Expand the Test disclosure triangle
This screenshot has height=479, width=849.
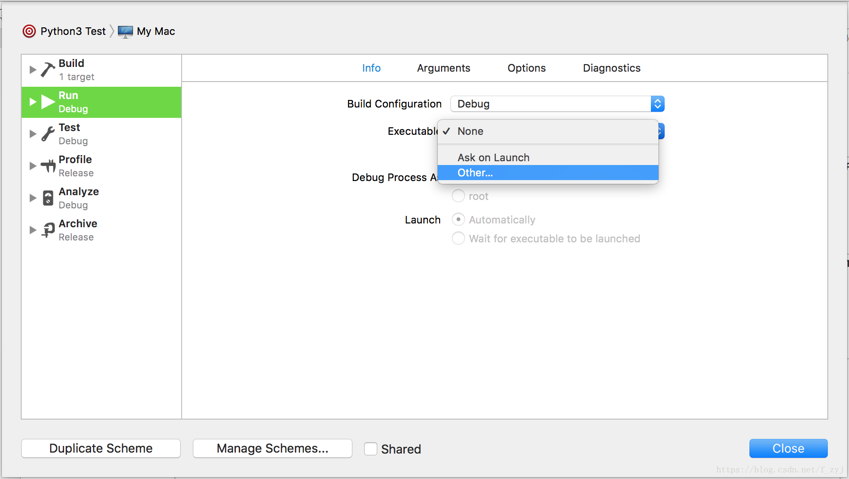point(32,134)
